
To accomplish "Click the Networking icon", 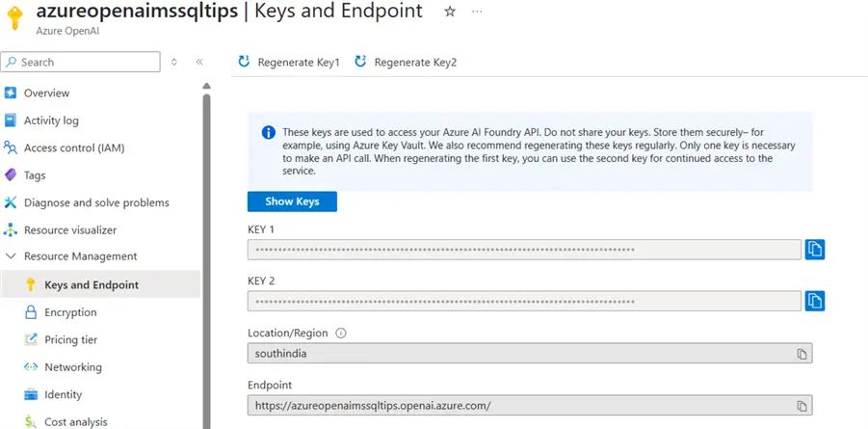I will pos(31,367).
